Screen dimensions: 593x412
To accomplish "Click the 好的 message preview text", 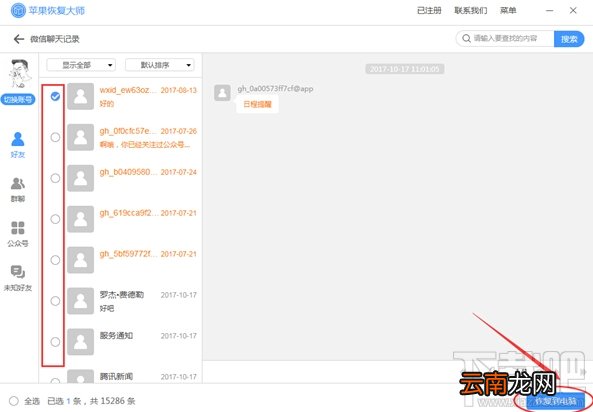I will [x=107, y=104].
